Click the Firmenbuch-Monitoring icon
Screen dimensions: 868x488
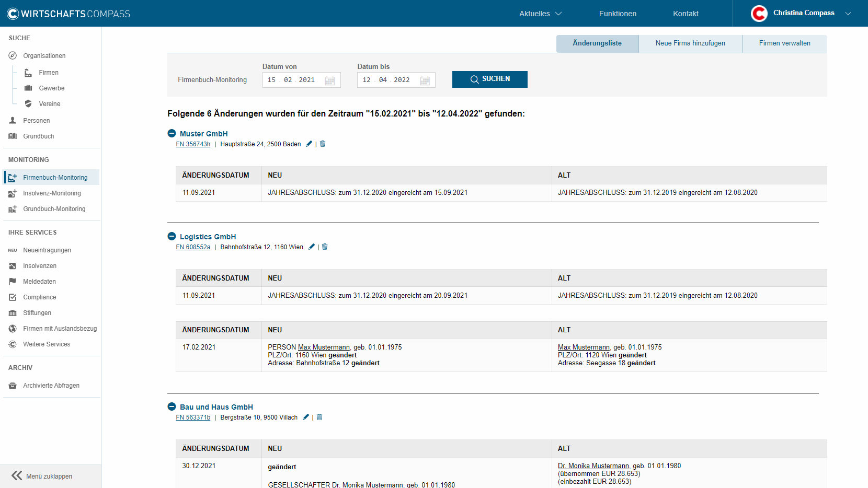point(13,178)
